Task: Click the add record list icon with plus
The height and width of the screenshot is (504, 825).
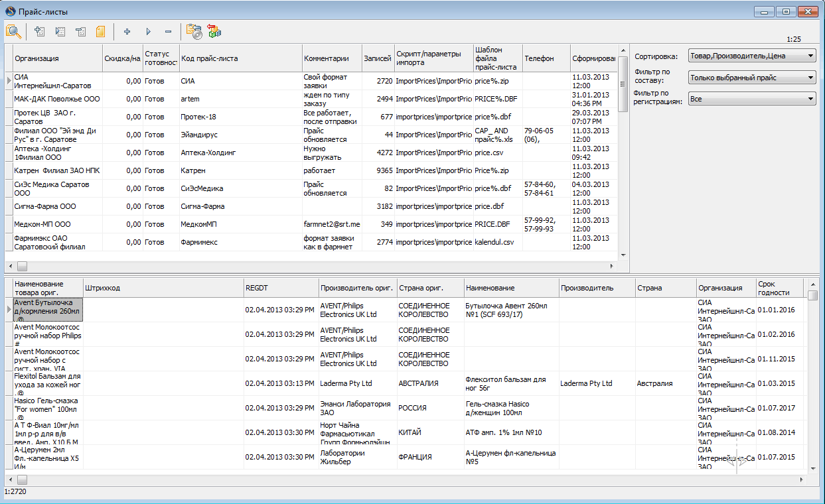Action: coord(40,31)
